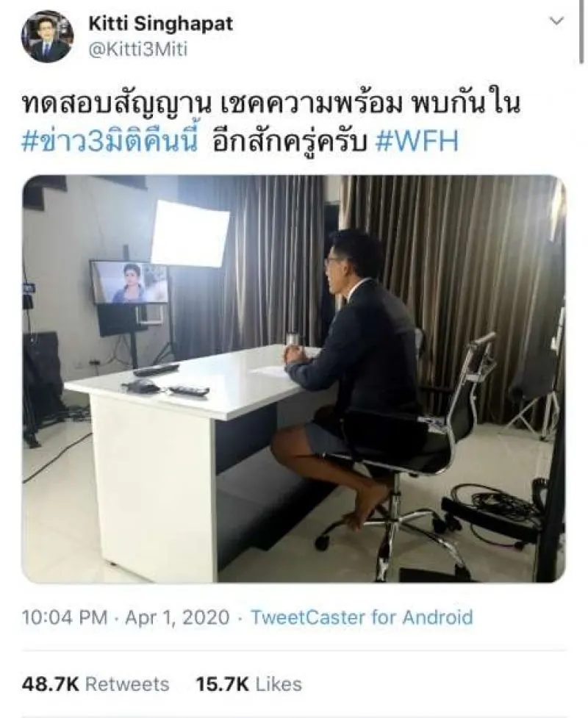
Task: View the attached studio photo
Action: [293, 378]
